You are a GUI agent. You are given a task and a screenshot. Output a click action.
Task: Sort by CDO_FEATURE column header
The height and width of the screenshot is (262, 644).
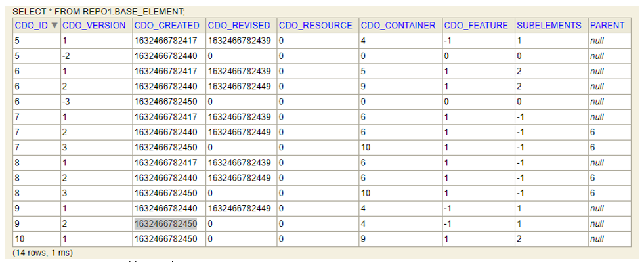476,26
